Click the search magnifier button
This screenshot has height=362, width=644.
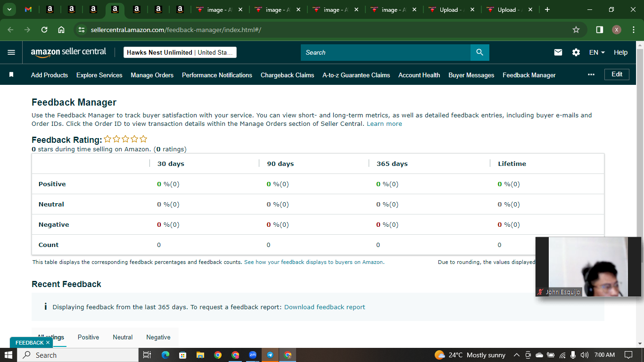click(x=479, y=52)
